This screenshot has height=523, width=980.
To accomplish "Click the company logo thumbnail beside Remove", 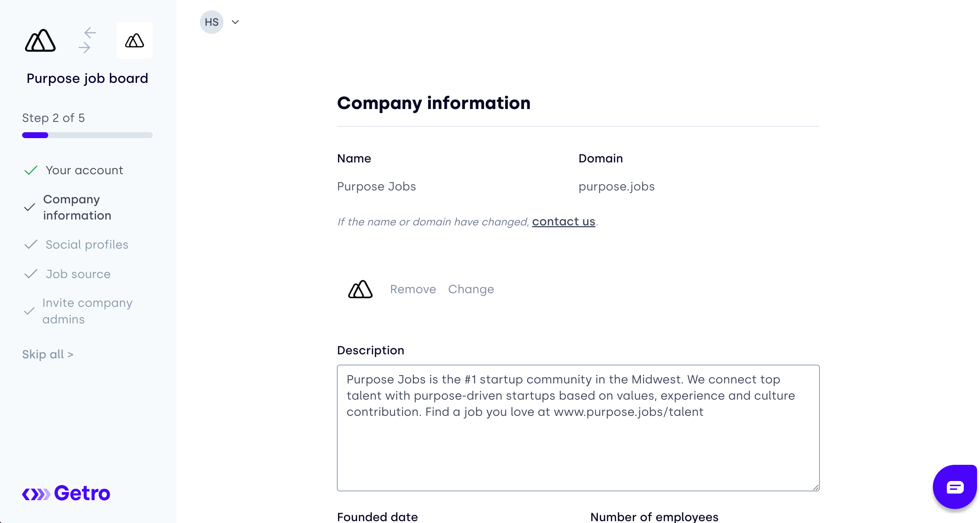I will click(360, 289).
